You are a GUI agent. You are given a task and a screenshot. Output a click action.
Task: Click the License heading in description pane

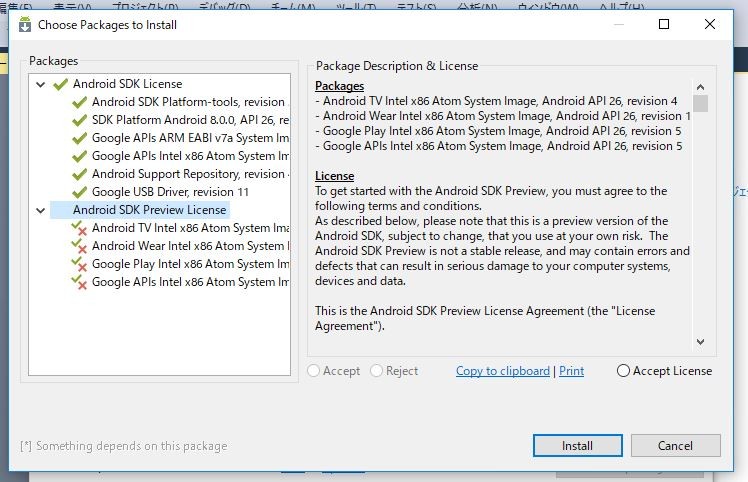coord(334,176)
